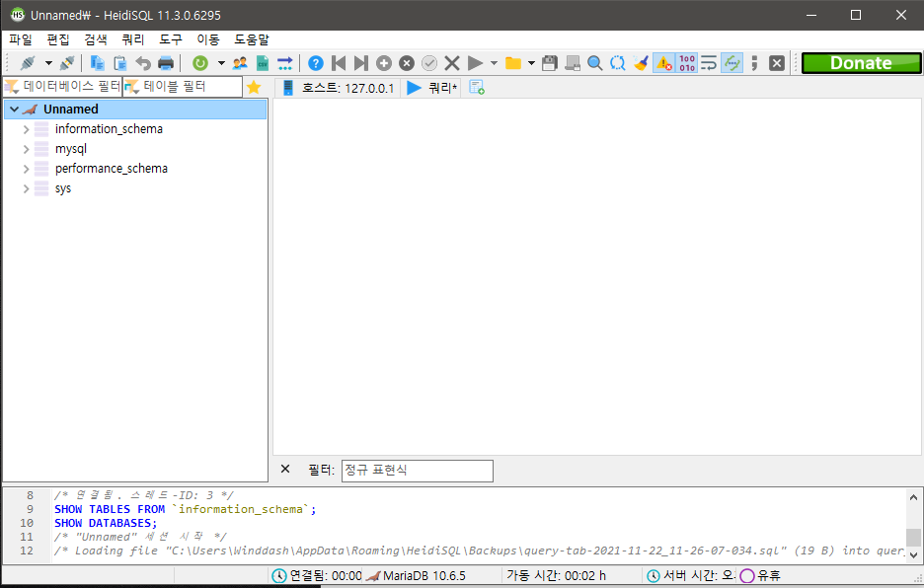Screen dimensions: 924x588
Task: Click the save as snippet icon
Action: 573,63
